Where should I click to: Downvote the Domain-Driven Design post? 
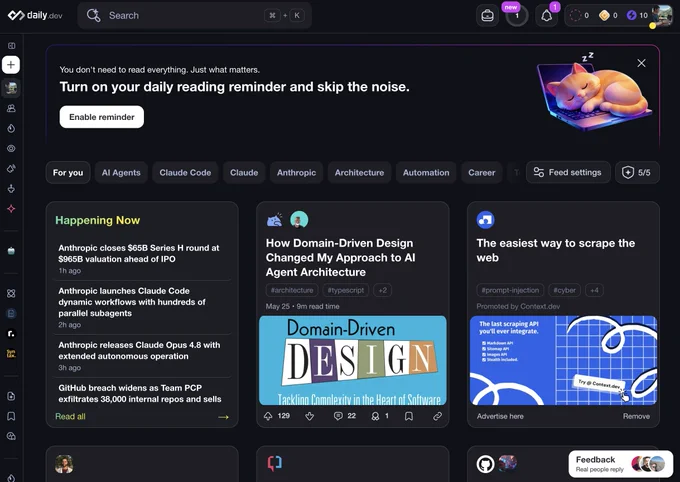[309, 416]
